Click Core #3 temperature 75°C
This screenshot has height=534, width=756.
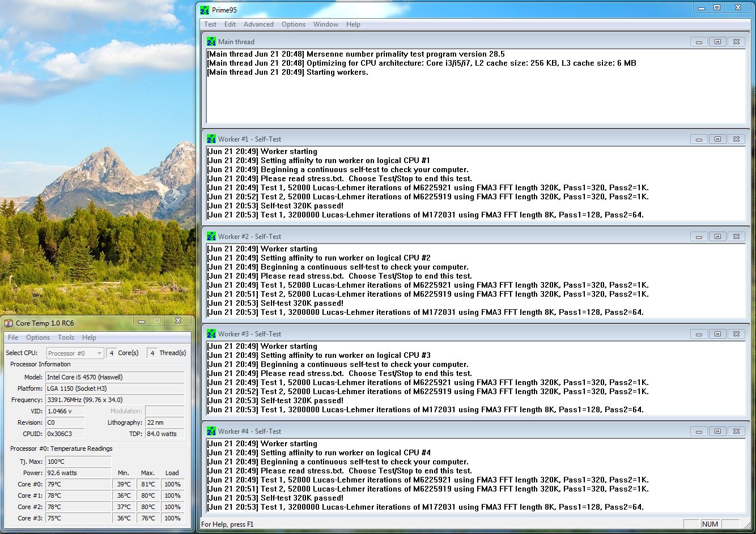click(x=78, y=518)
